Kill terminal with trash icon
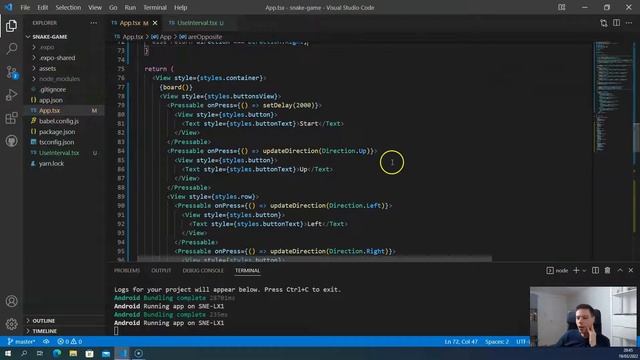 click(x=607, y=270)
